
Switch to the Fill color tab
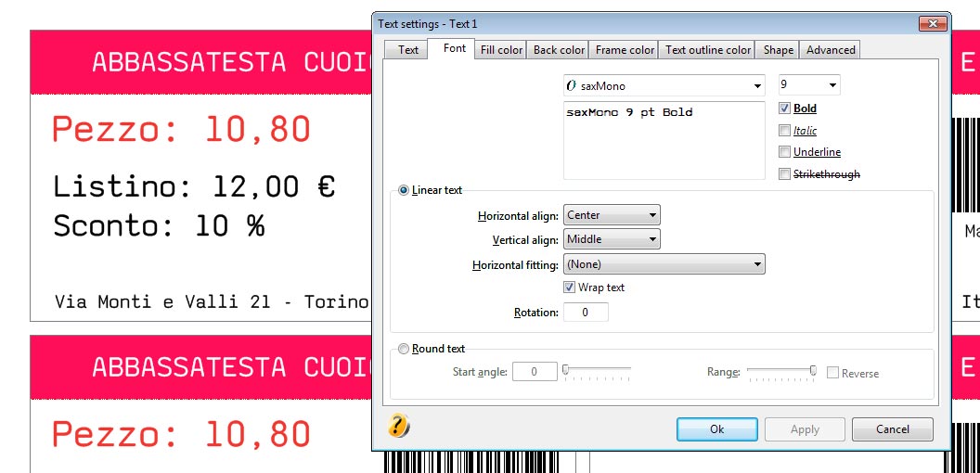point(501,50)
